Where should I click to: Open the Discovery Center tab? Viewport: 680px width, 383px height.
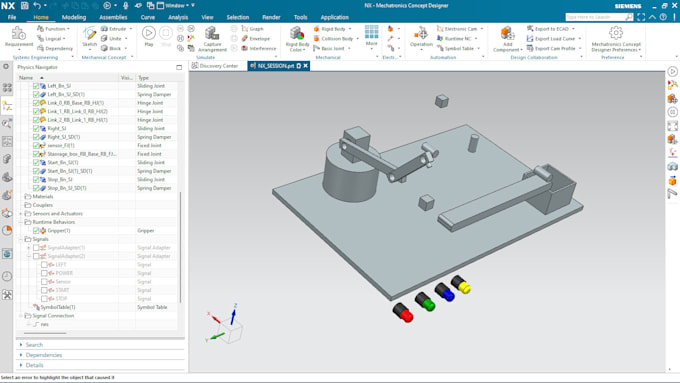[x=216, y=66]
